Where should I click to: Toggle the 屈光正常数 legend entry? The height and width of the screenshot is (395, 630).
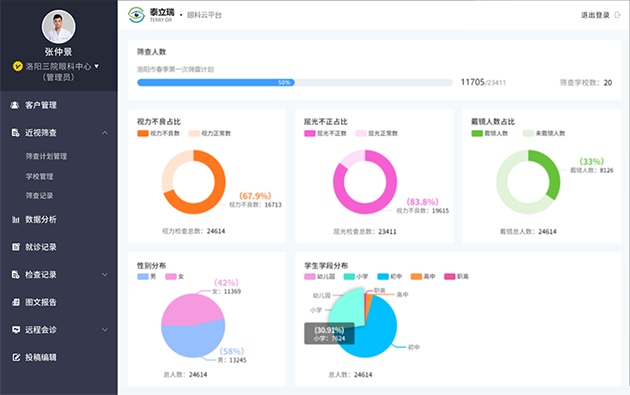(377, 133)
